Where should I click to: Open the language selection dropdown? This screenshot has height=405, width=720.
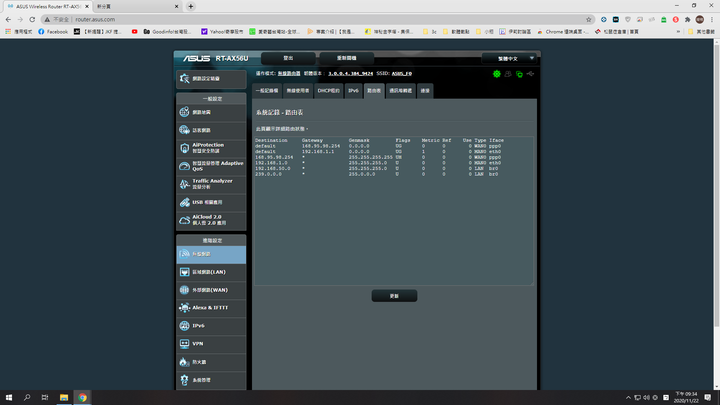pyautogui.click(x=510, y=59)
